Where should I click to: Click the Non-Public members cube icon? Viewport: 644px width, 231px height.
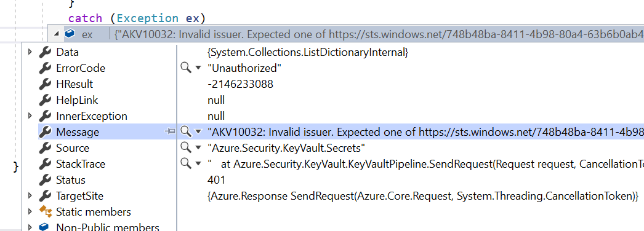coord(44,227)
